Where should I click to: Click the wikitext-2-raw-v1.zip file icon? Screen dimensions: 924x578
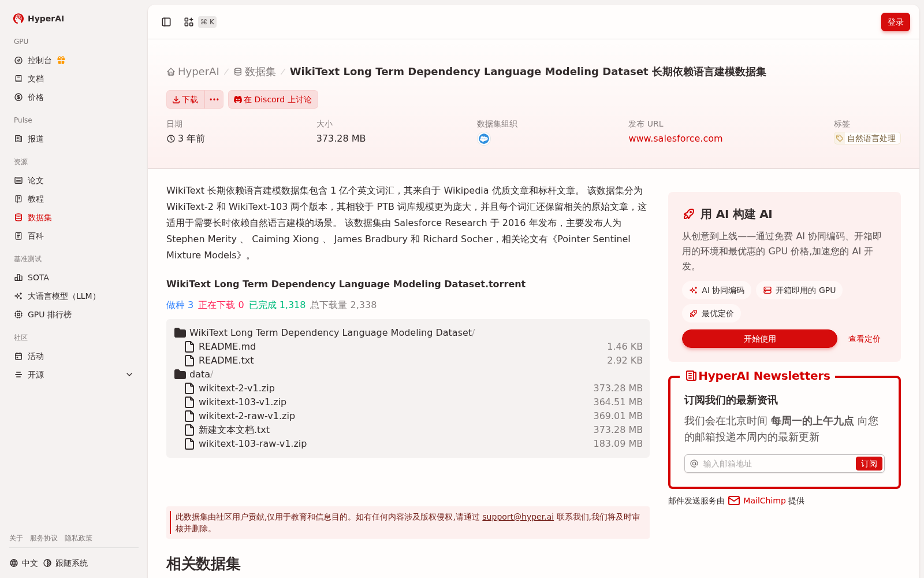(x=189, y=416)
